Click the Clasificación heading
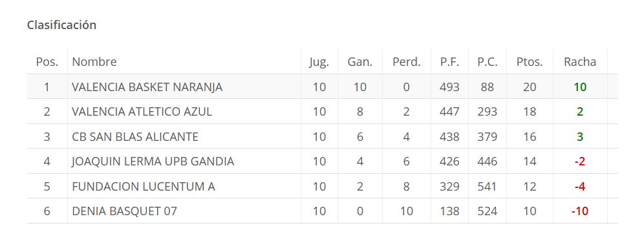 [61, 25]
